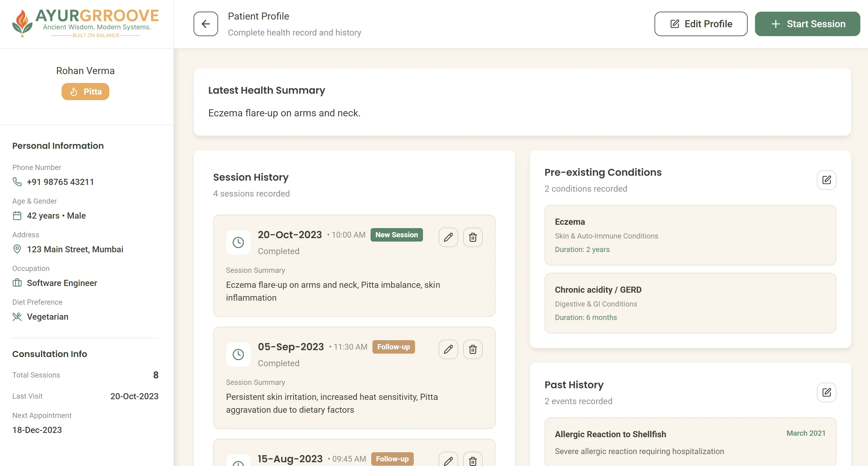Click the Session History heading
The width and height of the screenshot is (868, 466).
coord(251,177)
